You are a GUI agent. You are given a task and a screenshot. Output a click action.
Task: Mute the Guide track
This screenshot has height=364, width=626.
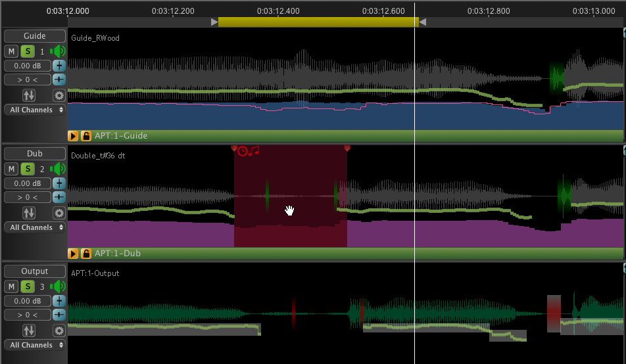pyautogui.click(x=11, y=51)
